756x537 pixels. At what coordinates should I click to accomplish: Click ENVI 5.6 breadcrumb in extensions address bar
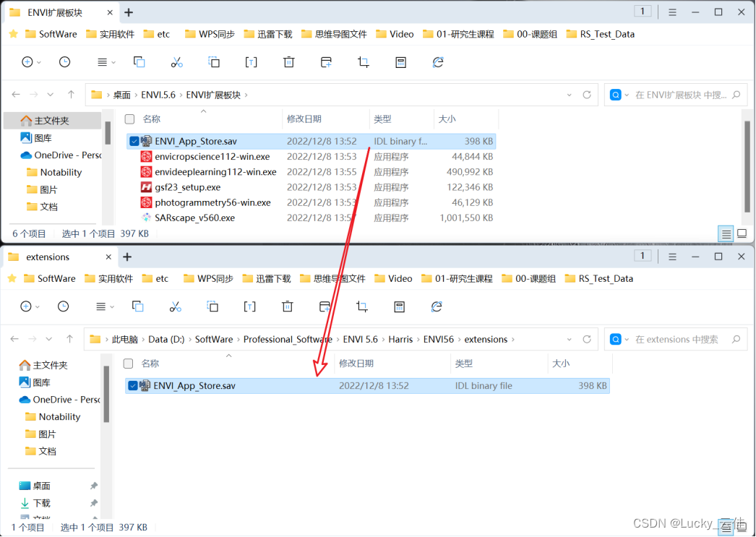pos(361,340)
